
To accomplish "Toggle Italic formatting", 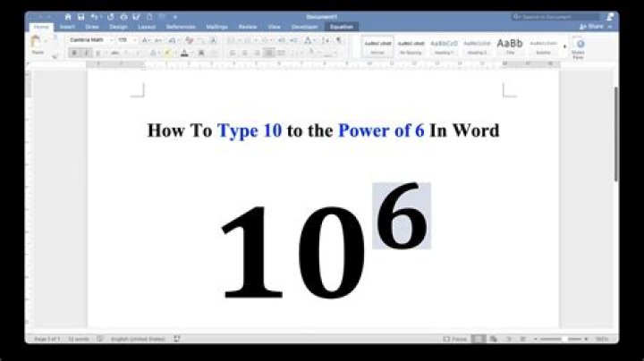I will pos(86,53).
